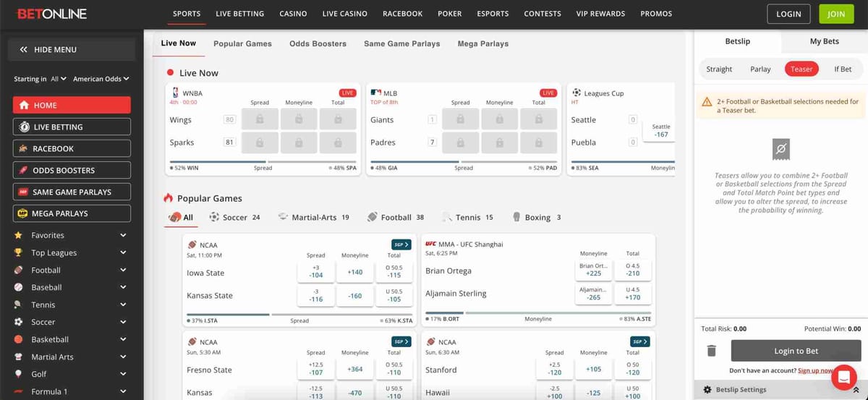Screen dimensions: 868x400
Task: Expand the Top Leagues chevron
Action: (123, 252)
